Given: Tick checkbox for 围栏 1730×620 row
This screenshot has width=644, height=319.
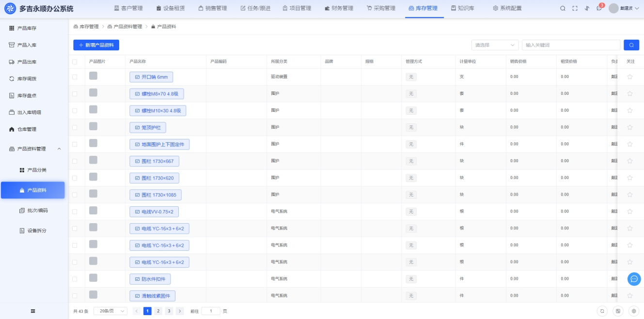Looking at the screenshot, I should pos(75,178).
